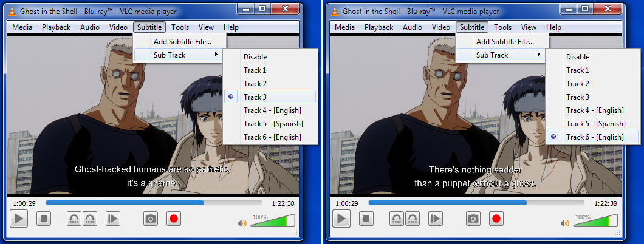Open Tools menu in right window

tap(502, 27)
